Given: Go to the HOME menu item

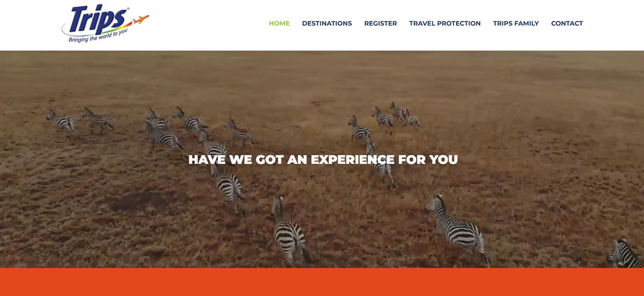Looking at the screenshot, I should click(x=279, y=23).
